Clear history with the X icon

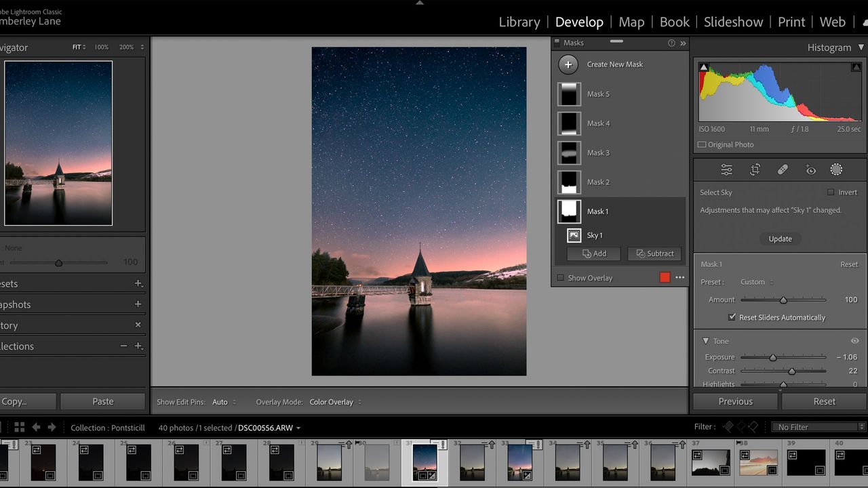[138, 325]
